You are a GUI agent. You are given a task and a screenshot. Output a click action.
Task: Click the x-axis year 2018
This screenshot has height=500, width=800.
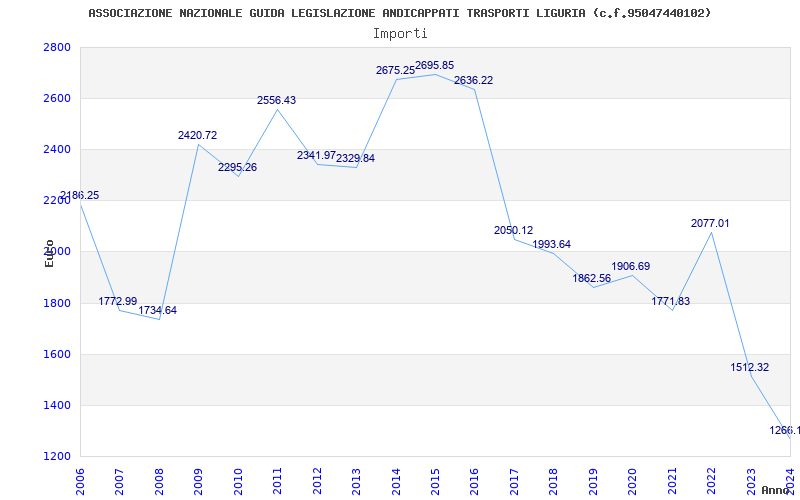coord(554,482)
